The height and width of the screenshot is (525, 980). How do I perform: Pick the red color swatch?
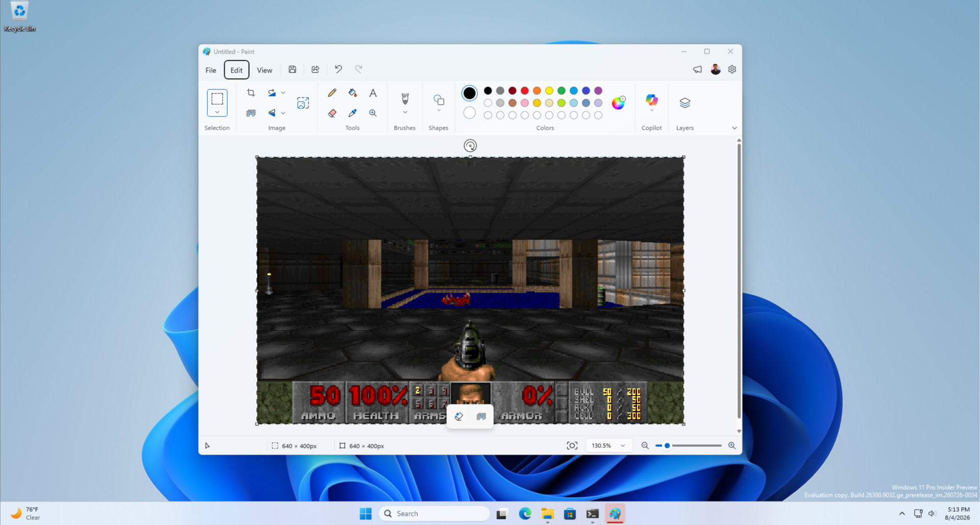(x=524, y=91)
